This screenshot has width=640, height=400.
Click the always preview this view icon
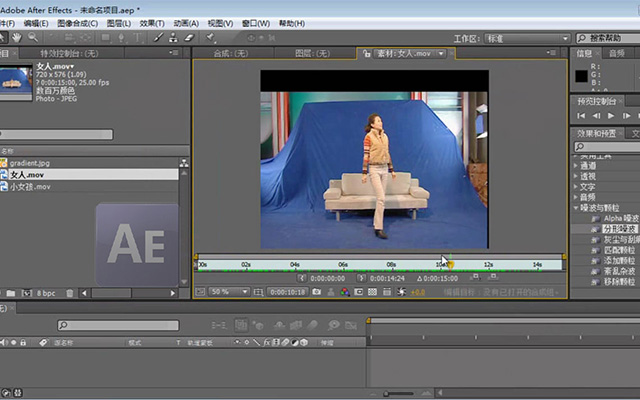coord(200,292)
